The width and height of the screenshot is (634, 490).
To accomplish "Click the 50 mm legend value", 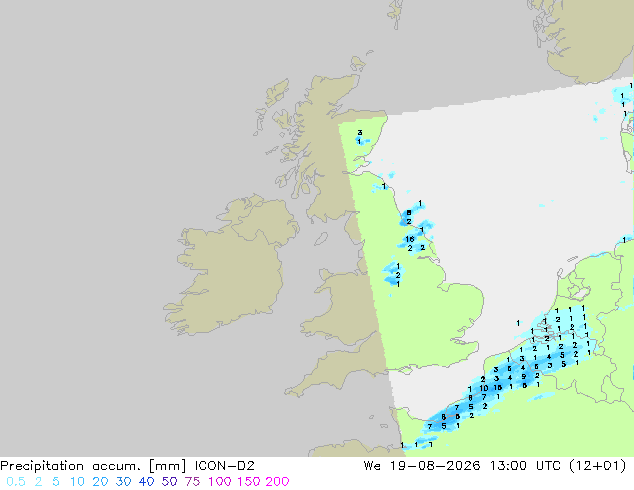I will 169,482.
